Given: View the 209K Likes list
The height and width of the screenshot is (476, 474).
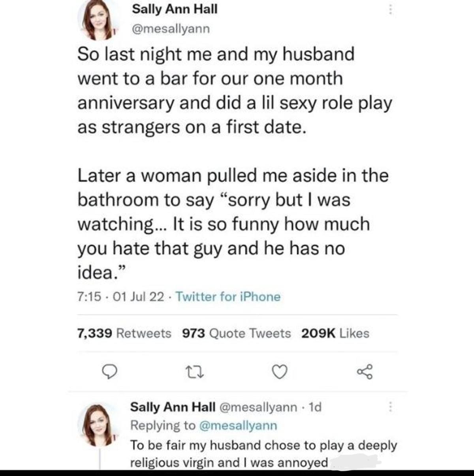Looking at the screenshot, I should tap(335, 333).
